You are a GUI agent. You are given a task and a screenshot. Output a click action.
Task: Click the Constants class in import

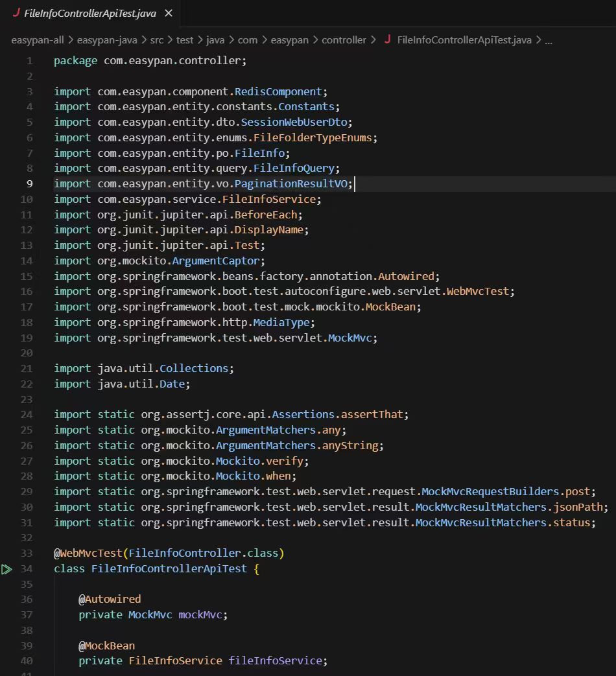pyautogui.click(x=306, y=106)
